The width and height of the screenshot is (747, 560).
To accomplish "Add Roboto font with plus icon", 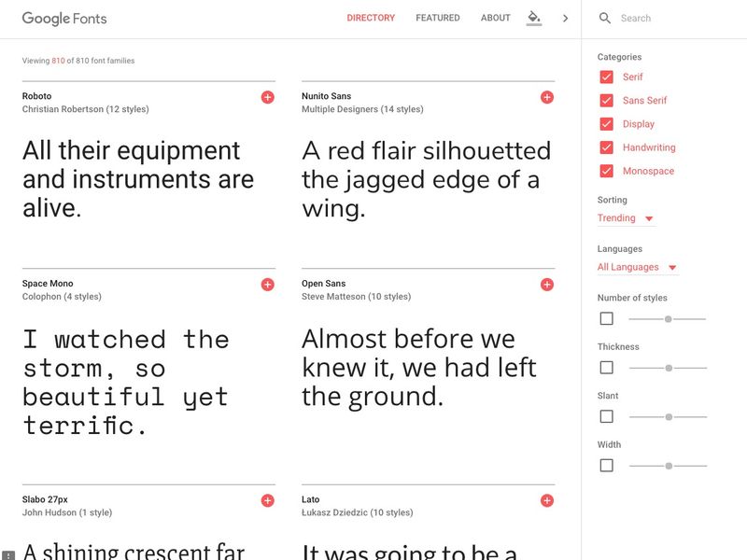I will [x=268, y=98].
